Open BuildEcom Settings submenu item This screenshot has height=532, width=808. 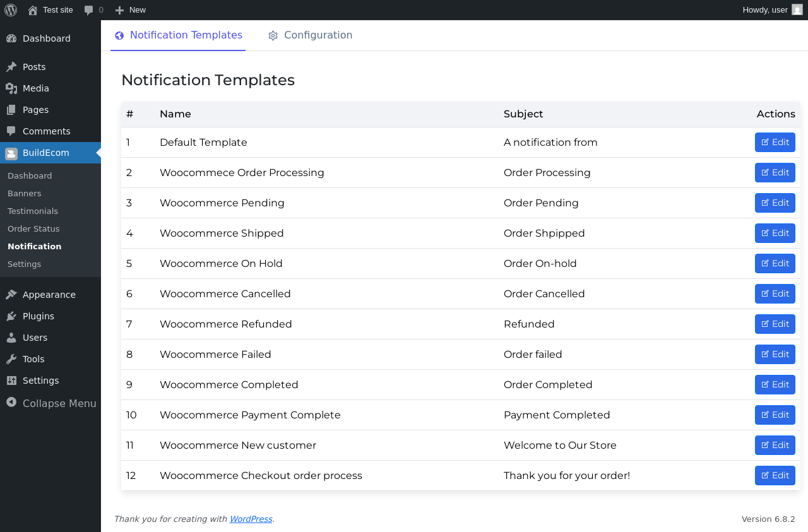tap(25, 264)
